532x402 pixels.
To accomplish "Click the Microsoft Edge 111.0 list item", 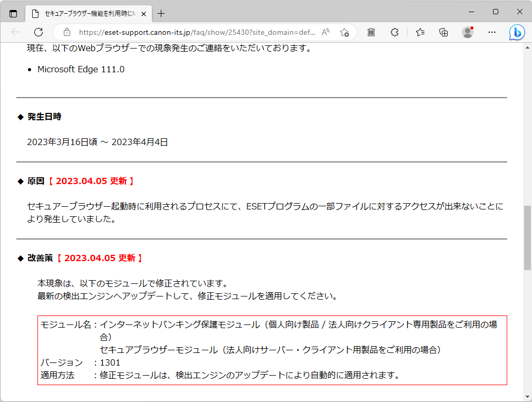I will [81, 69].
